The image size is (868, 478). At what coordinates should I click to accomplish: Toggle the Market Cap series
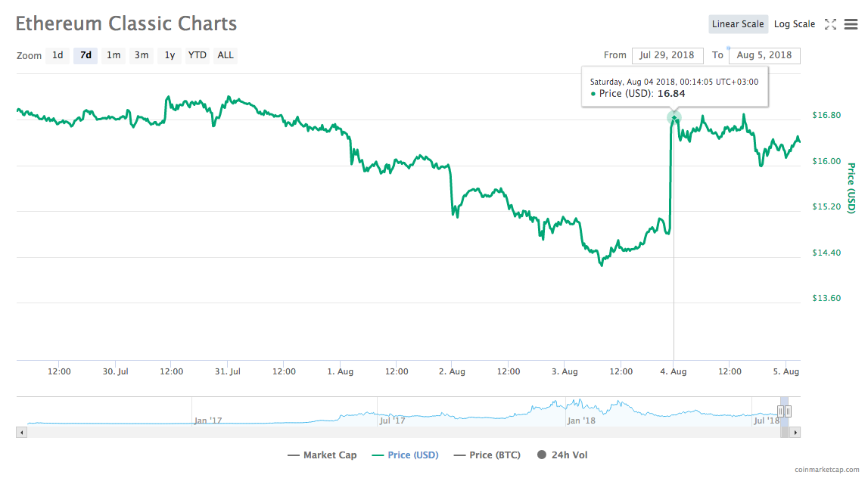[322, 455]
